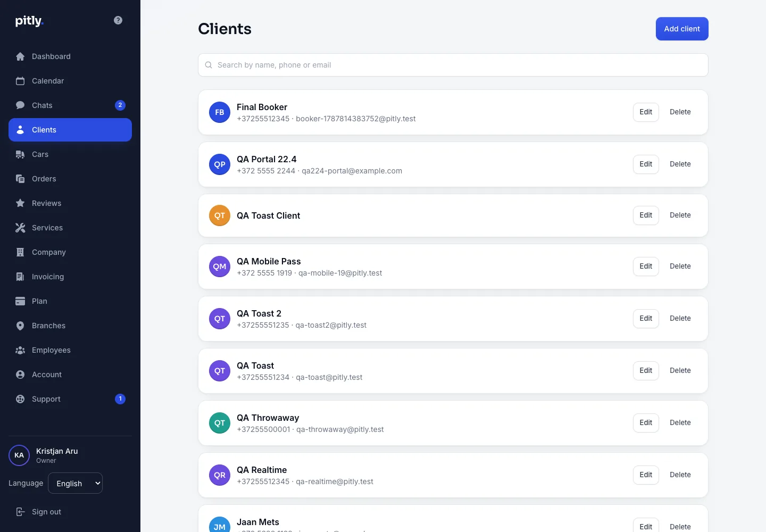Open the Orders menu label
Viewport: 766px width, 532px height.
pyautogui.click(x=44, y=179)
